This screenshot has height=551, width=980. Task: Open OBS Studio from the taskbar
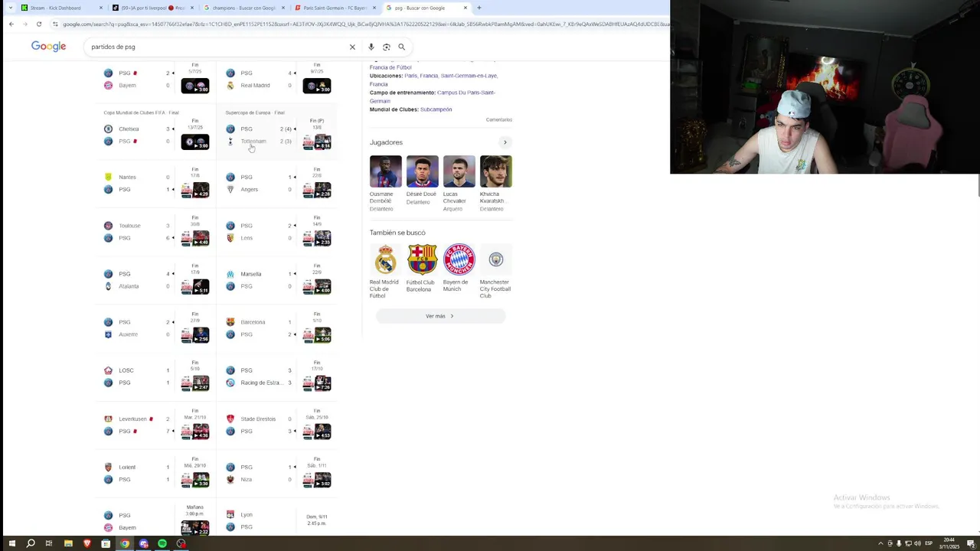pos(181,543)
